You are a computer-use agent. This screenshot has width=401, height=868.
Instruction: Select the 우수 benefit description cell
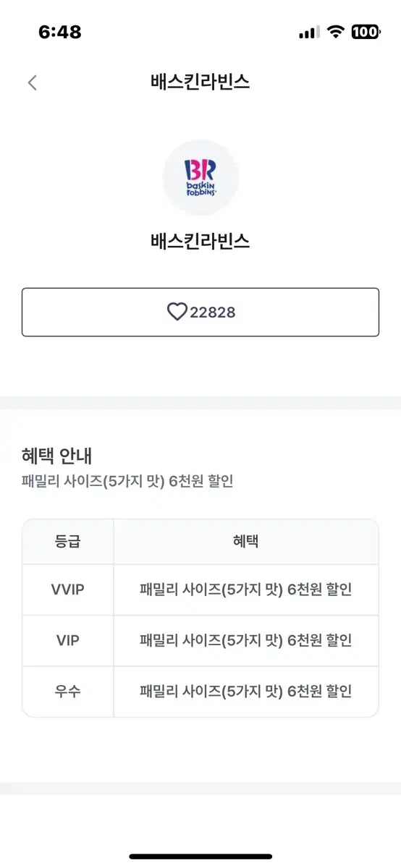tap(246, 691)
